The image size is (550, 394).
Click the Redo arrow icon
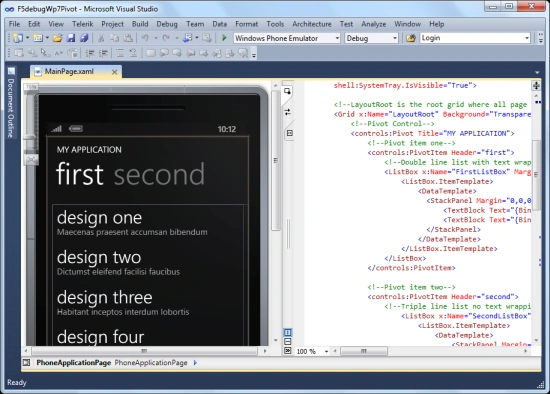click(166, 38)
